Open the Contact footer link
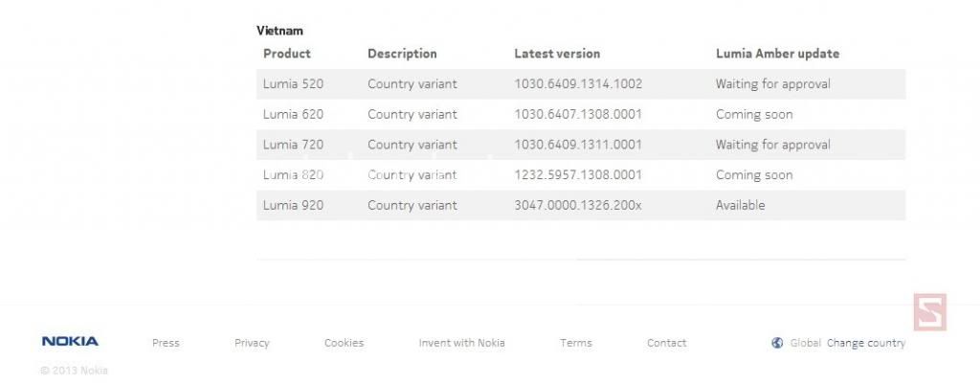The height and width of the screenshot is (385, 980). click(x=666, y=343)
